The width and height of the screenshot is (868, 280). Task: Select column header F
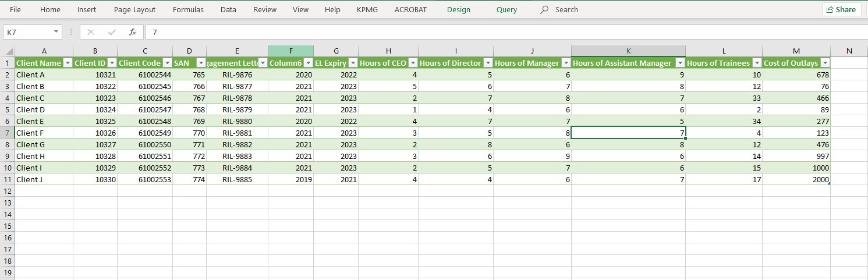coord(291,51)
